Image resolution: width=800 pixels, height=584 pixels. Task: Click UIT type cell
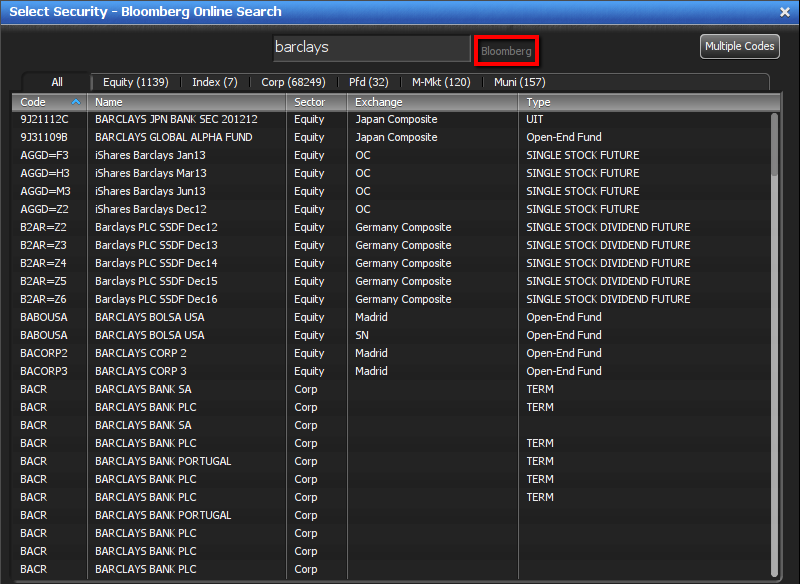535,119
